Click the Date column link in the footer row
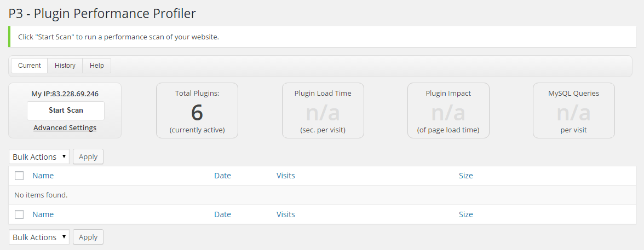The height and width of the screenshot is (250, 644). [222, 214]
